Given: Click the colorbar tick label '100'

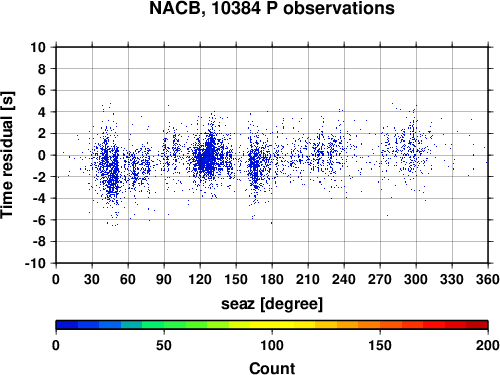Looking at the screenshot, I should click(272, 345).
